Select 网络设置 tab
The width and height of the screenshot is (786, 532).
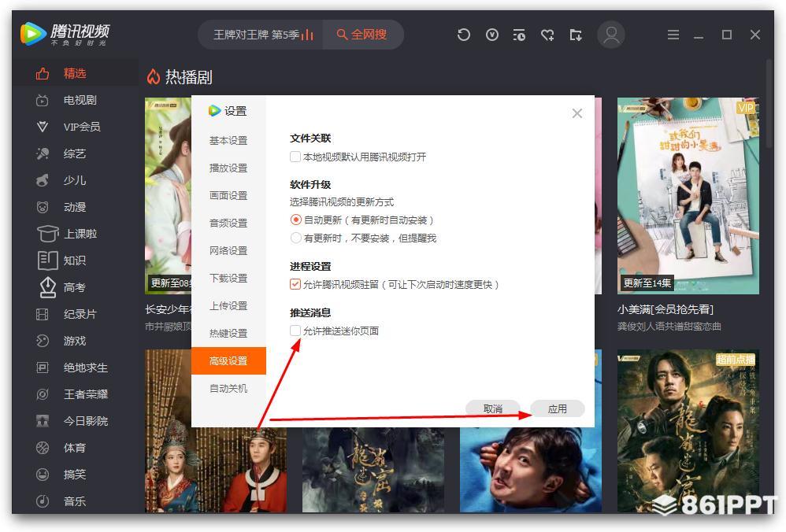(228, 250)
